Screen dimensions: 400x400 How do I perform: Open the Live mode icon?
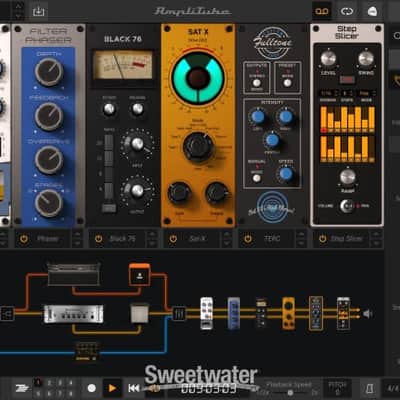pos(372,11)
